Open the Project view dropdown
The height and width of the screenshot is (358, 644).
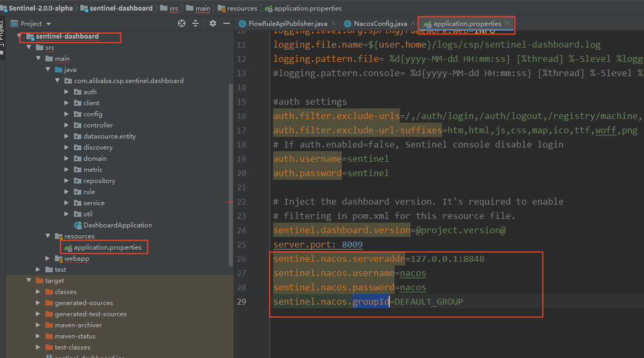pyautogui.click(x=49, y=24)
